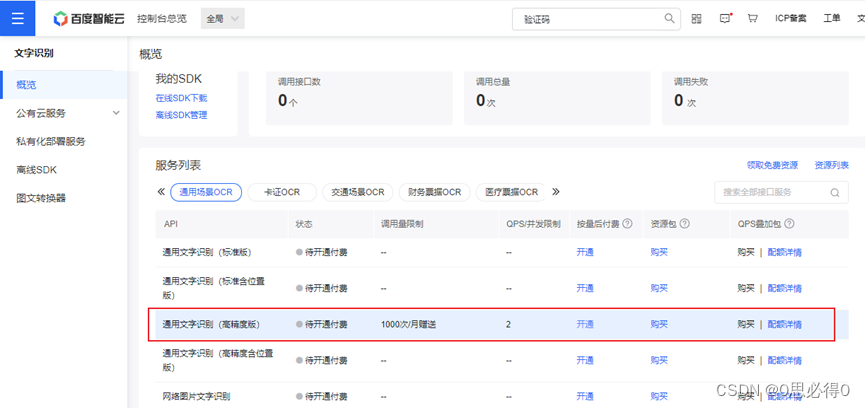
Task: Click the 调用总量 stat card
Action: pyautogui.click(x=557, y=98)
